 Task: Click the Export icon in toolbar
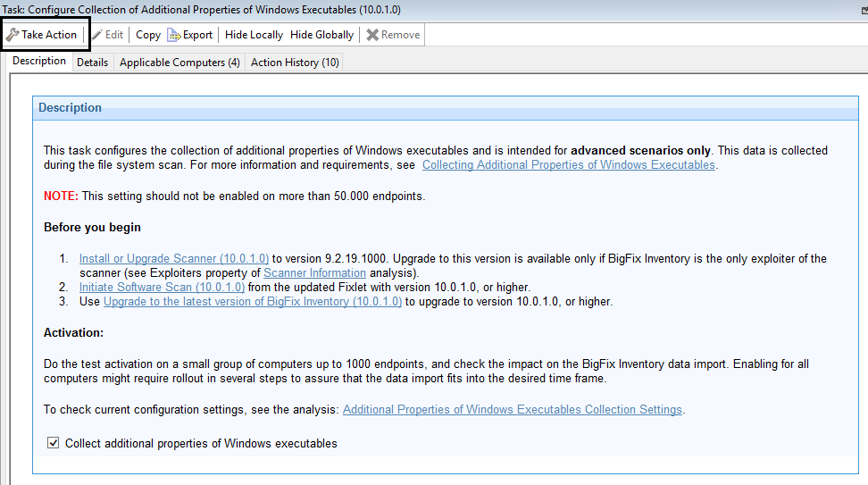(x=174, y=35)
